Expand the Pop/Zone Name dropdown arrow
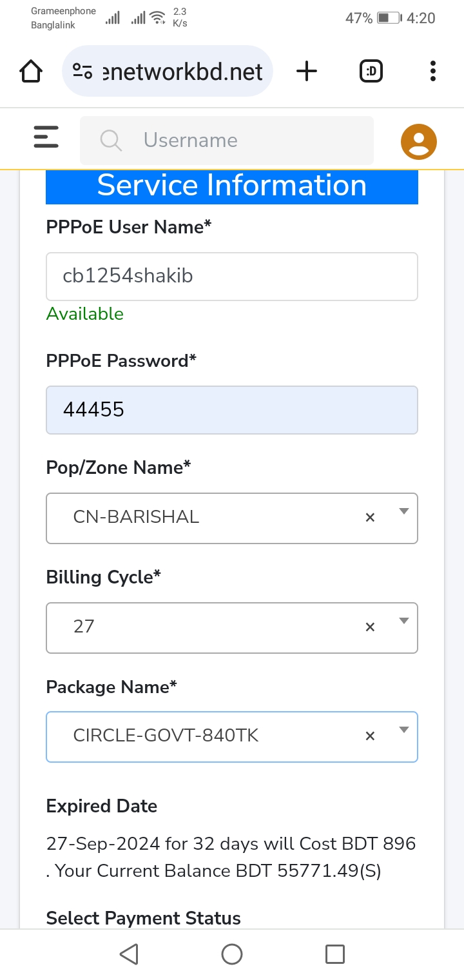 404,511
